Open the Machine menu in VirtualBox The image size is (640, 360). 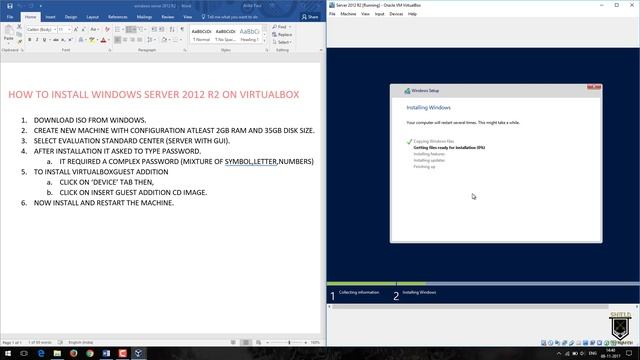(x=348, y=14)
